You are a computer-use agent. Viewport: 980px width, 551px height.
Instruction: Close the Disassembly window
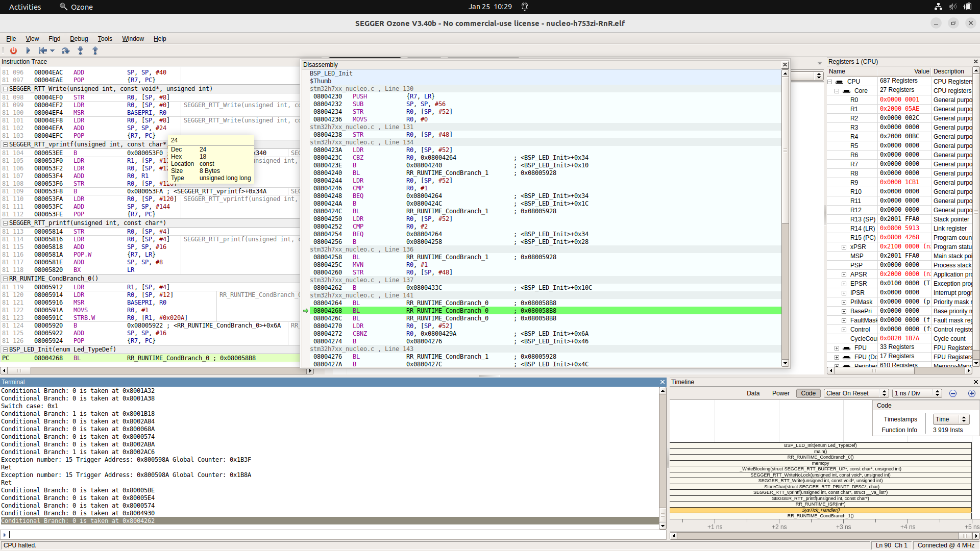[785, 65]
